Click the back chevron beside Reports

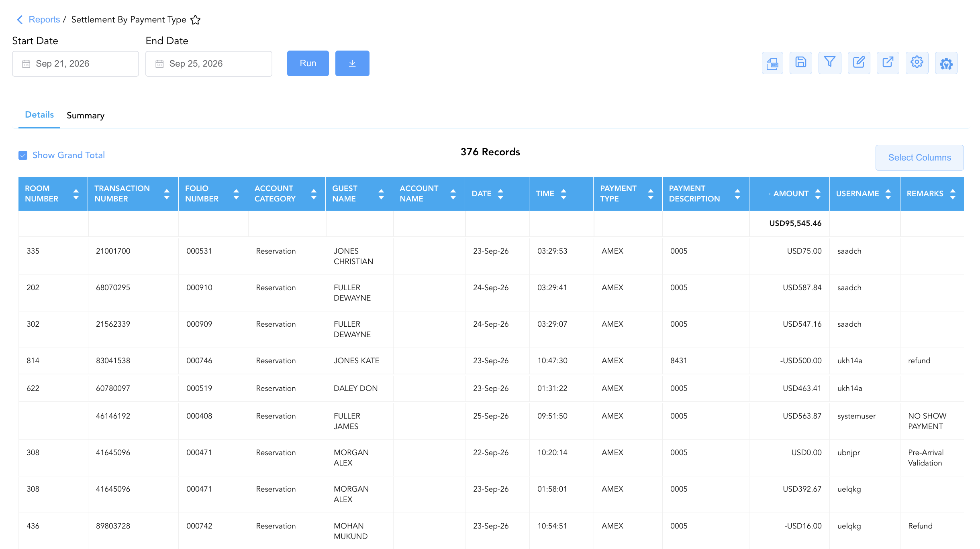tap(20, 20)
